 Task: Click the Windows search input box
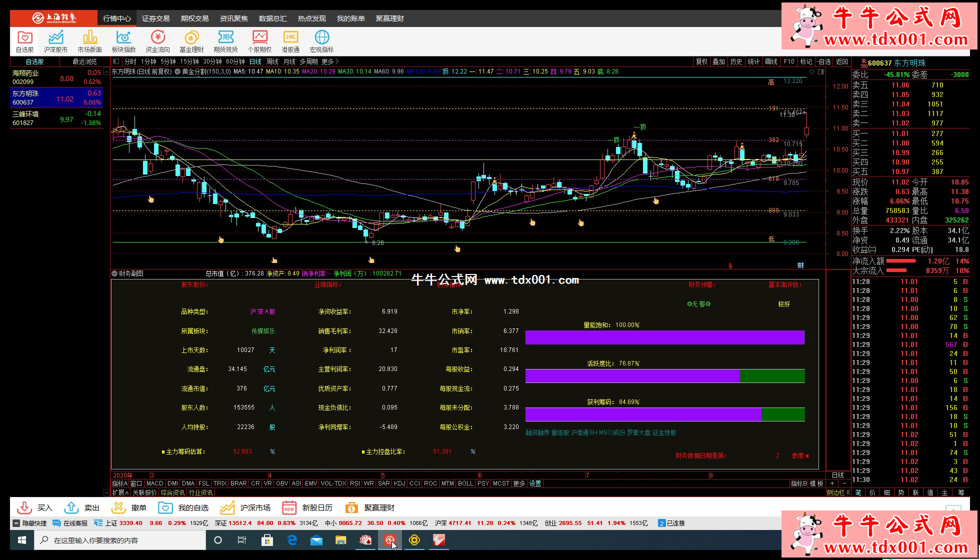click(120, 540)
